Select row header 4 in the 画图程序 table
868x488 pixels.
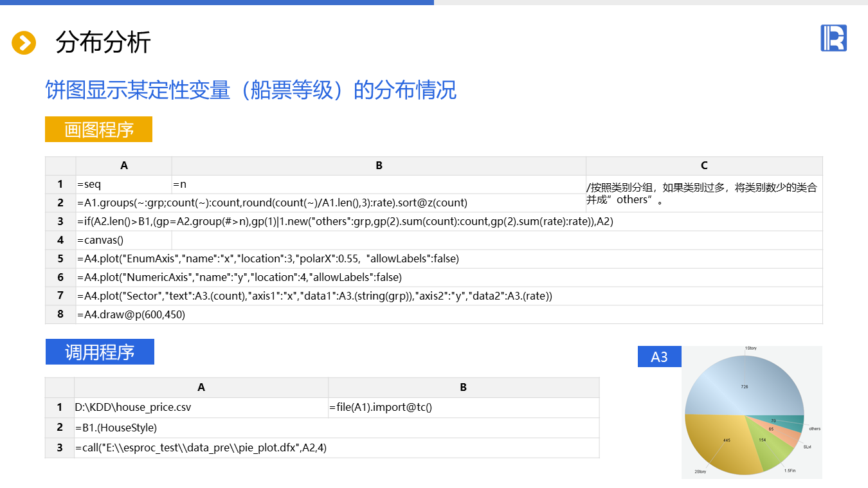click(x=60, y=240)
